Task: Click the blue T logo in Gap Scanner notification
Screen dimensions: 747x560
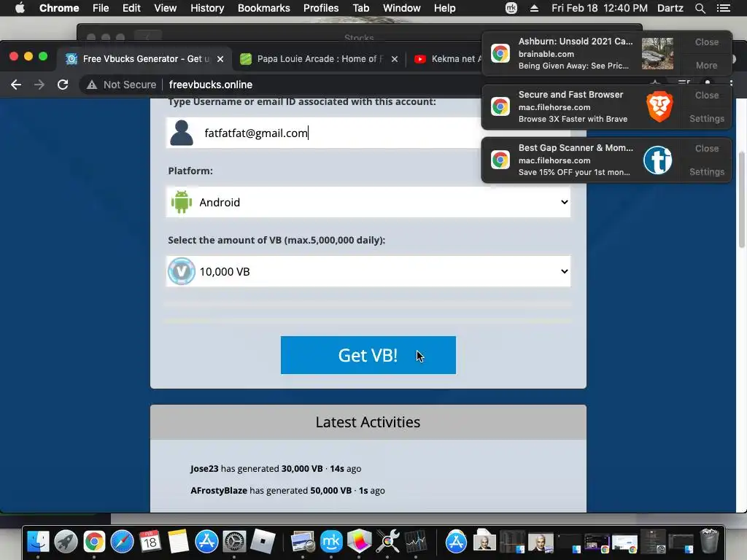Action: click(x=657, y=160)
